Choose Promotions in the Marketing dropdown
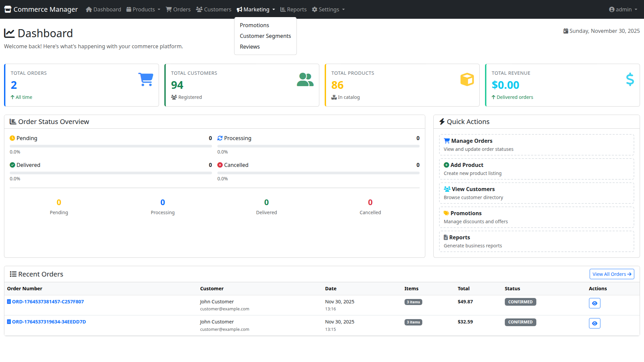The width and height of the screenshot is (644, 362). click(x=254, y=25)
